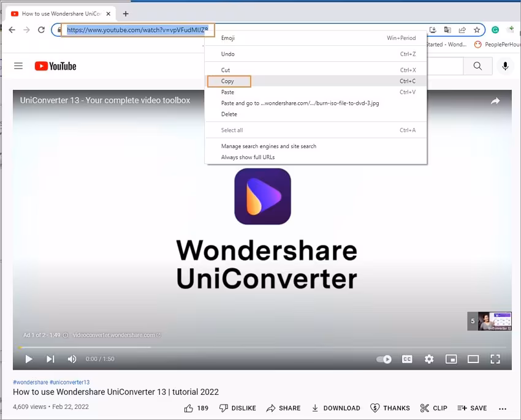Close the Wondershare UniConverter YouTube tab

(108, 13)
